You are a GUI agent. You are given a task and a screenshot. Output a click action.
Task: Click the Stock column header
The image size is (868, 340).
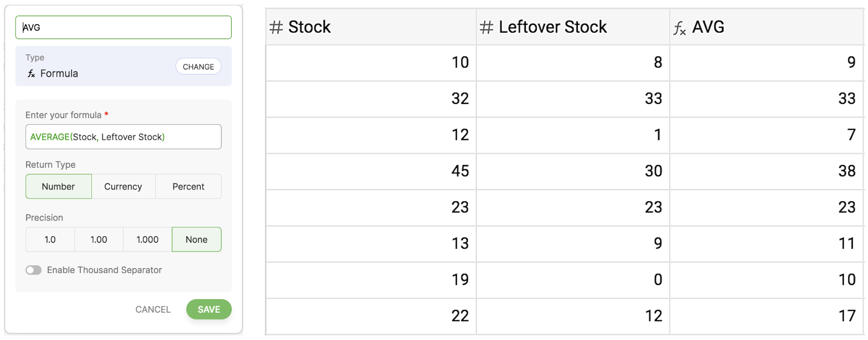309,27
